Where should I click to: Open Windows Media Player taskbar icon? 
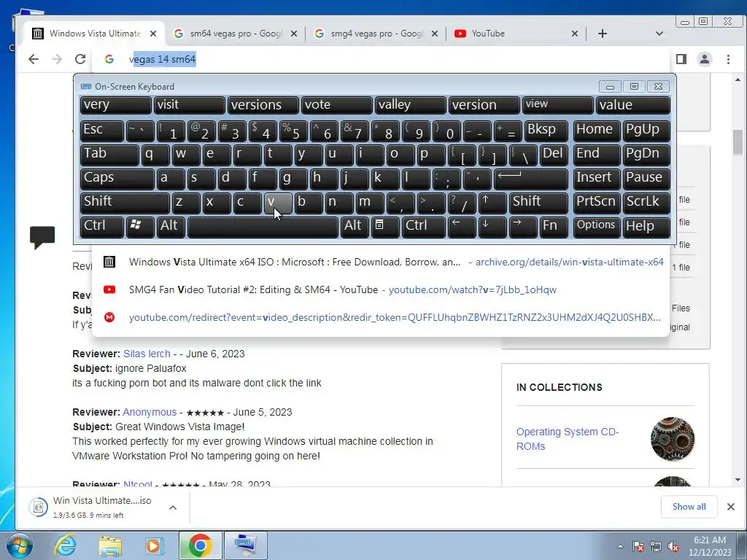coord(154,545)
